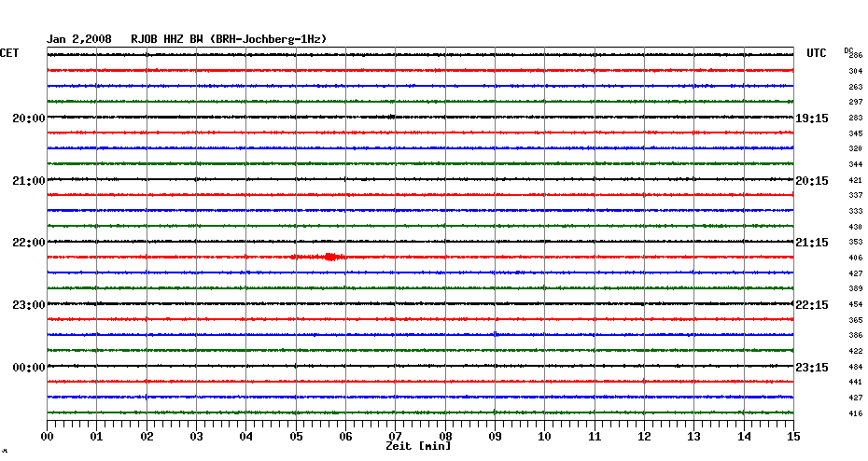
Task: Click the 'UTC' time zone label
Action: click(817, 53)
